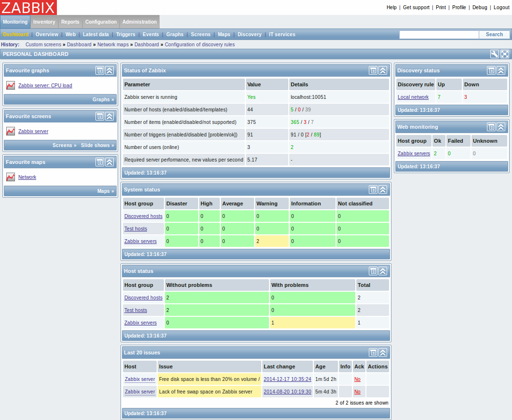Collapse the Last 20 issues widget

(383, 352)
